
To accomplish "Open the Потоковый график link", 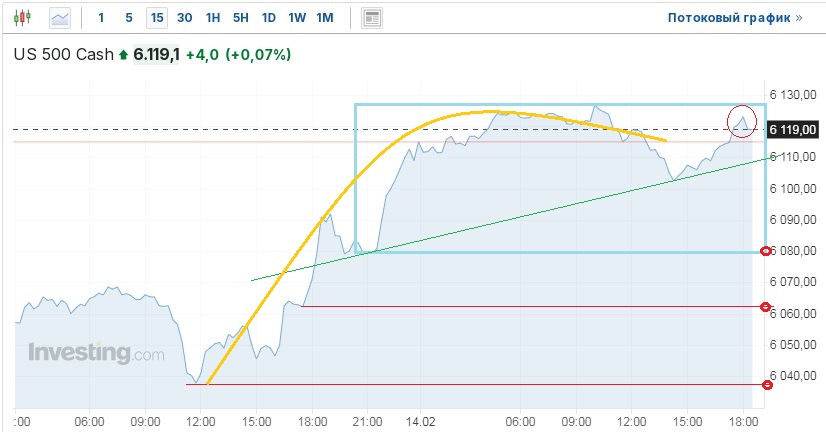I will 734,18.
